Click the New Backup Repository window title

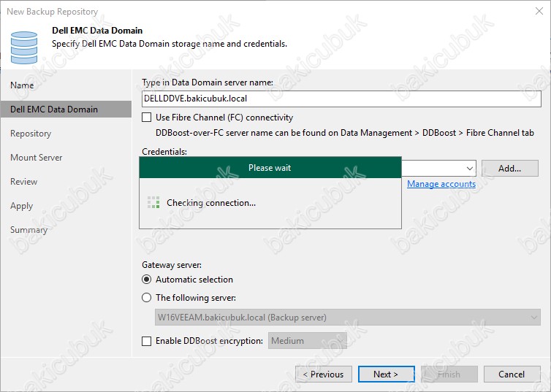click(53, 12)
